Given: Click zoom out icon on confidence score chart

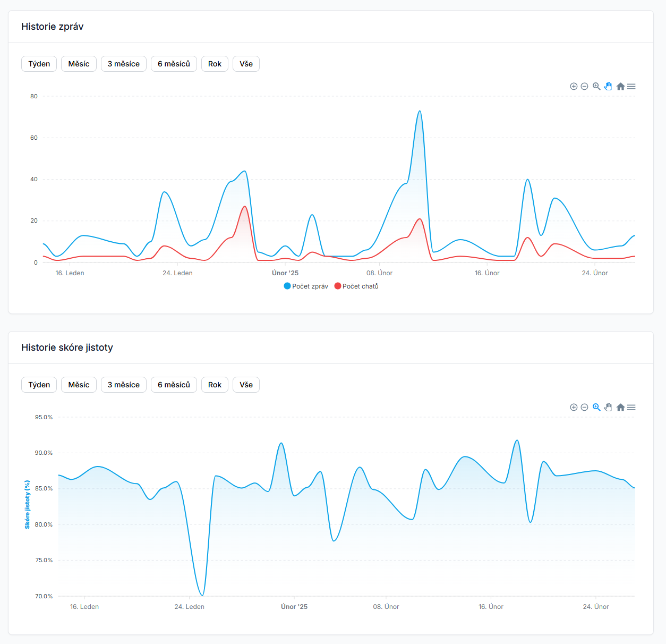Looking at the screenshot, I should click(584, 408).
